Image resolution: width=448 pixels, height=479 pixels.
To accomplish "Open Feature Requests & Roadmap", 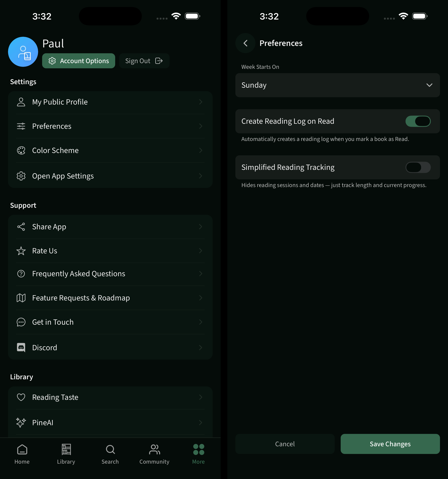I will pos(110,298).
